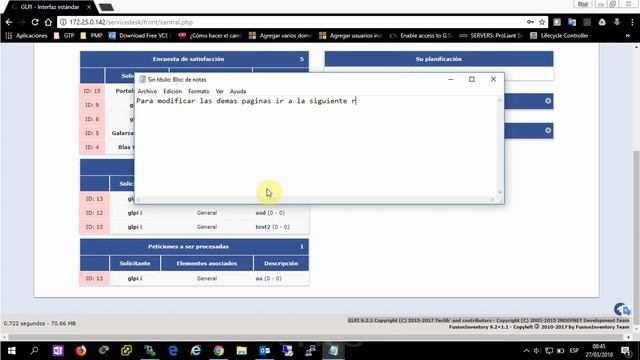Image resolution: width=640 pixels, height=360 pixels.
Task: Open Notepad Edición menu
Action: [x=172, y=91]
